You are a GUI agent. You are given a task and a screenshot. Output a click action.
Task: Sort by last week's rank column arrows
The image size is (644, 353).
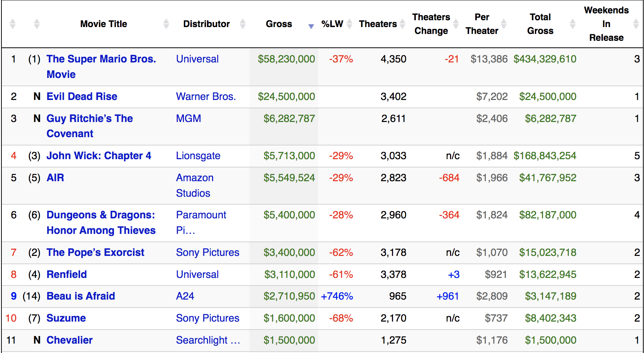pyautogui.click(x=37, y=24)
